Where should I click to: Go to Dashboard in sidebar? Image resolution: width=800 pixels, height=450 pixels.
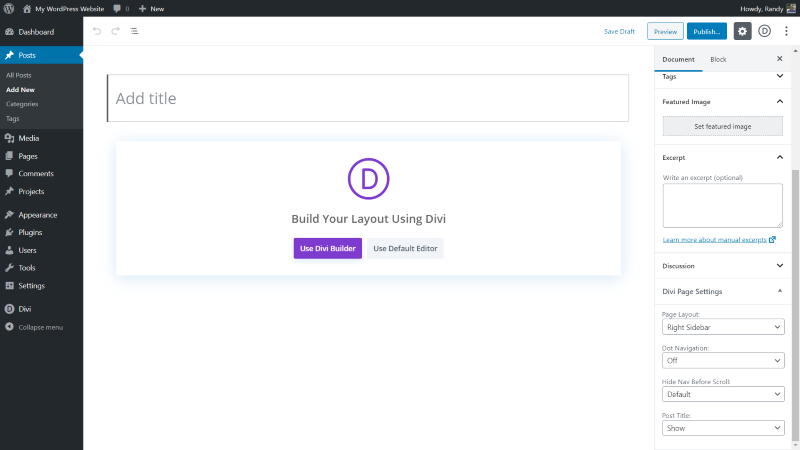(41, 32)
